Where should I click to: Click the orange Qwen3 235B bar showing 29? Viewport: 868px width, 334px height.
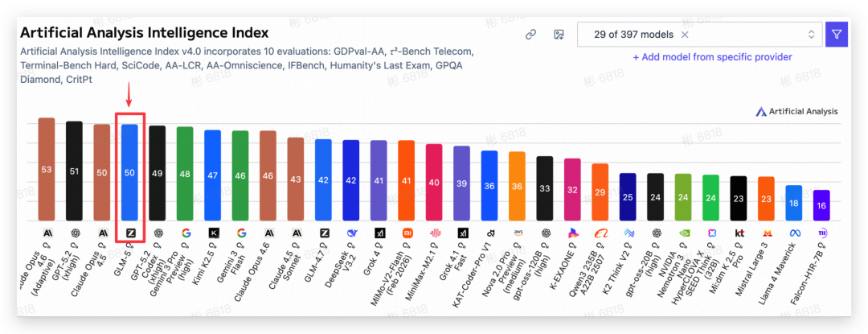click(x=600, y=192)
